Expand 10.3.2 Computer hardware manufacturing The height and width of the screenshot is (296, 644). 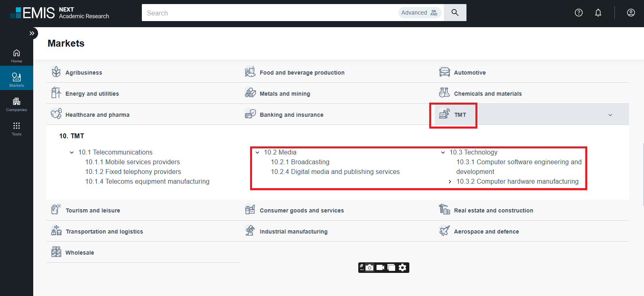pyautogui.click(x=450, y=182)
